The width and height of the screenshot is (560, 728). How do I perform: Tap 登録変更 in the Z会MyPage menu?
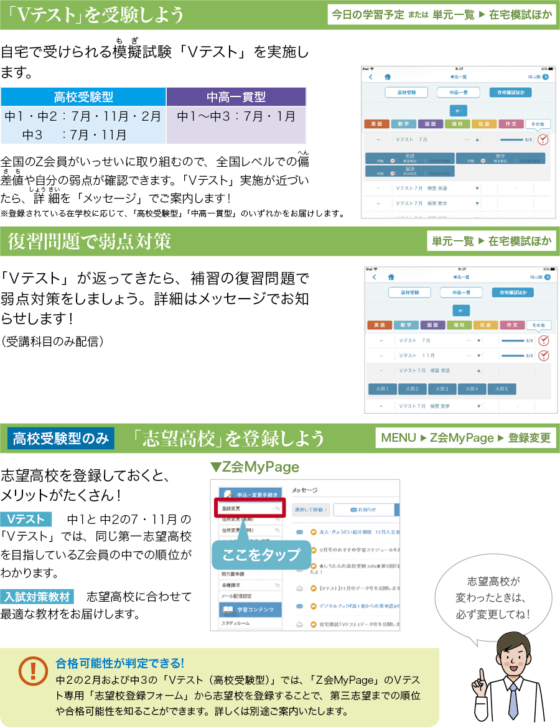pos(250,509)
